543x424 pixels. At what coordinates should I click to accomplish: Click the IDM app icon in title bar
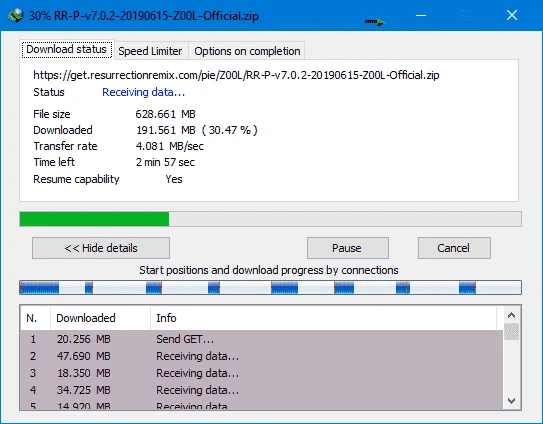pyautogui.click(x=16, y=16)
